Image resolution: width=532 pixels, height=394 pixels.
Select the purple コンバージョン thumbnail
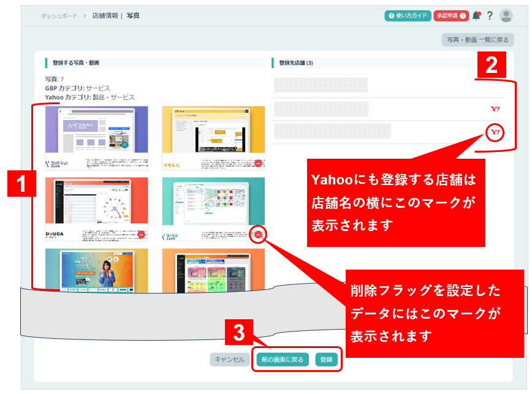[96, 130]
